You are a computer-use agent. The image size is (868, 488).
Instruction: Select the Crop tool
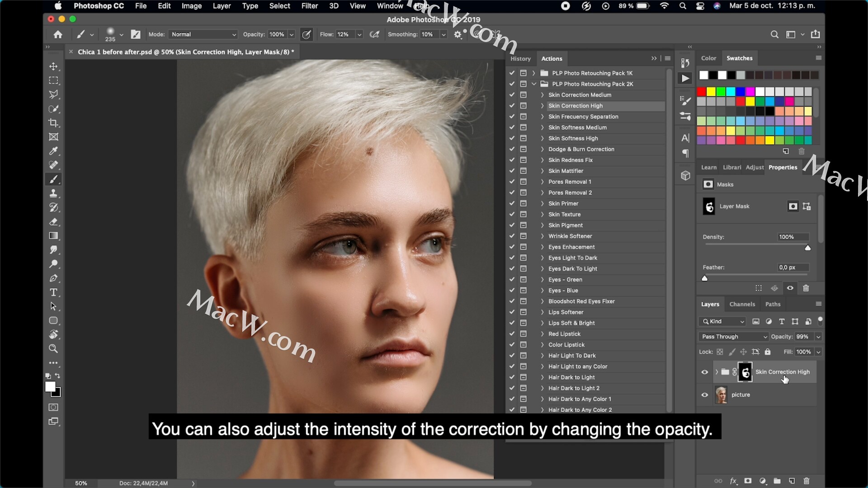coord(53,123)
